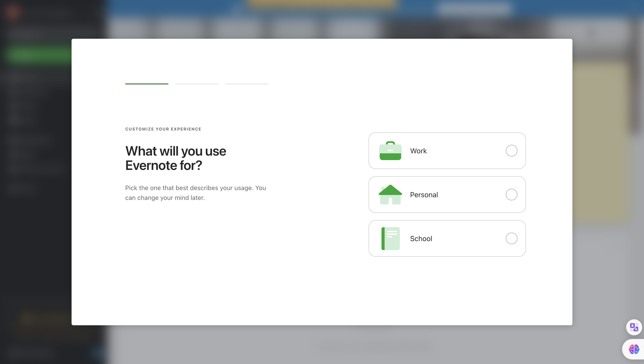
Task: Open the translate extension floating icon
Action: [634, 327]
